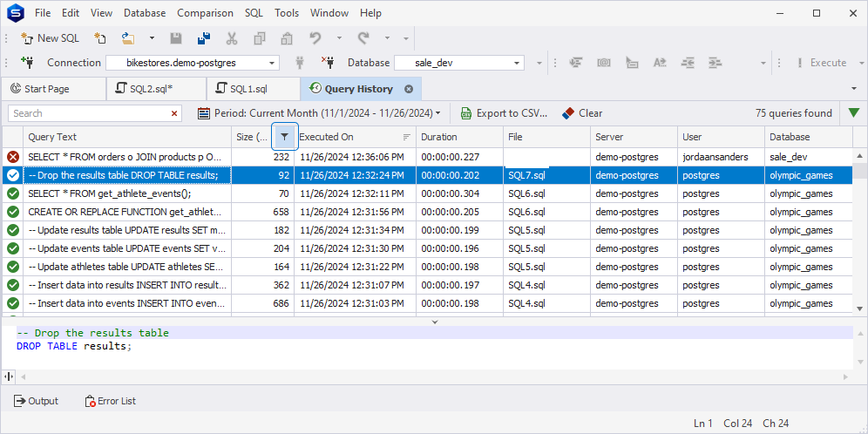Click Export to CSV button
The image size is (868, 434).
[x=505, y=113]
